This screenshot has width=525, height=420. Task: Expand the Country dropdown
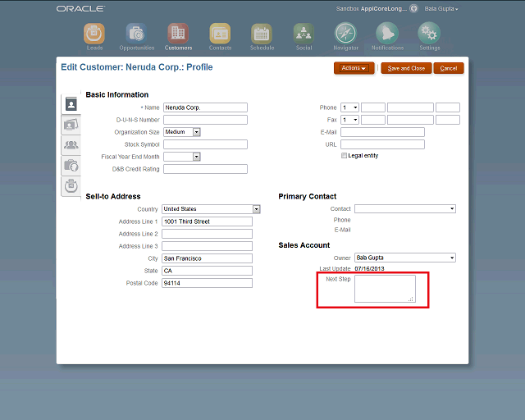coord(256,209)
